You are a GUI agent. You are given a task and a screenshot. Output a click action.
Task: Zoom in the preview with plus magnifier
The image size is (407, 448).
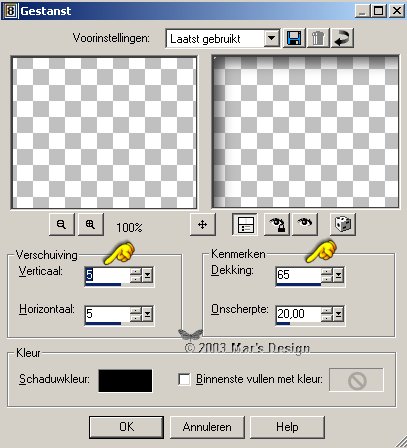tap(91, 225)
